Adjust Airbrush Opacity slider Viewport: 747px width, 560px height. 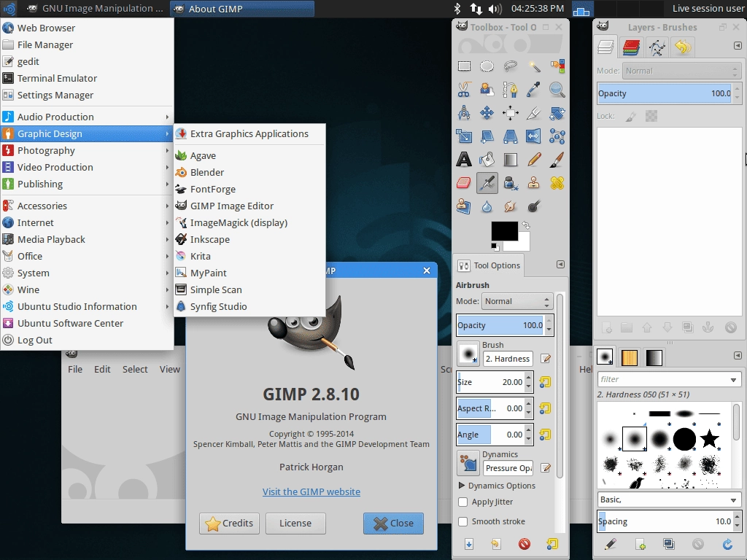(500, 325)
